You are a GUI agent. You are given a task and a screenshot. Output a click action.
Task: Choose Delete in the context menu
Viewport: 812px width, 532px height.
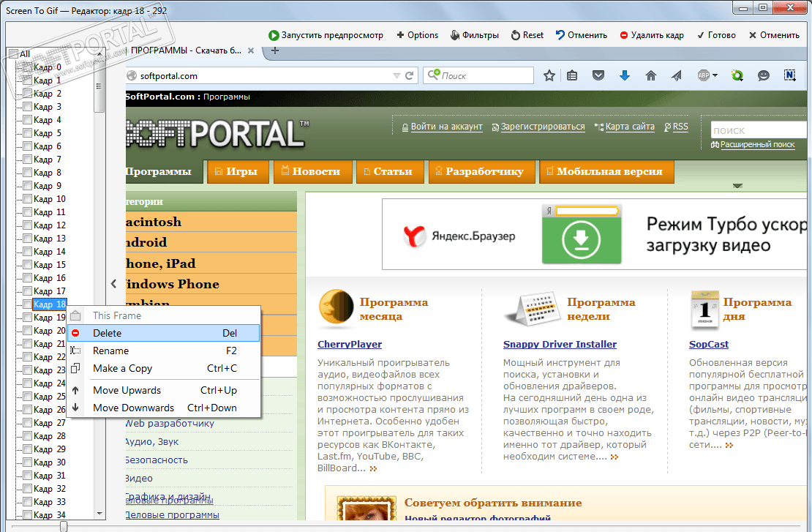[x=164, y=333]
